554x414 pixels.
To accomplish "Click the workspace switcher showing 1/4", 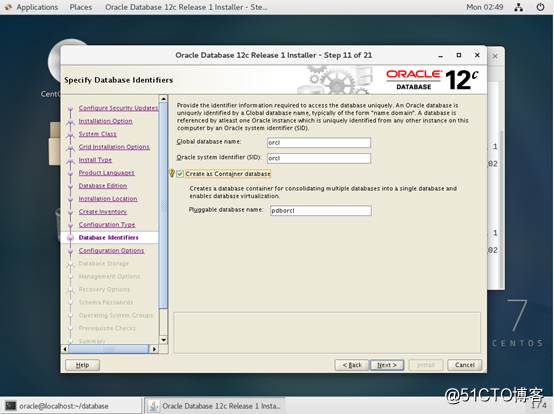I will click(x=538, y=406).
